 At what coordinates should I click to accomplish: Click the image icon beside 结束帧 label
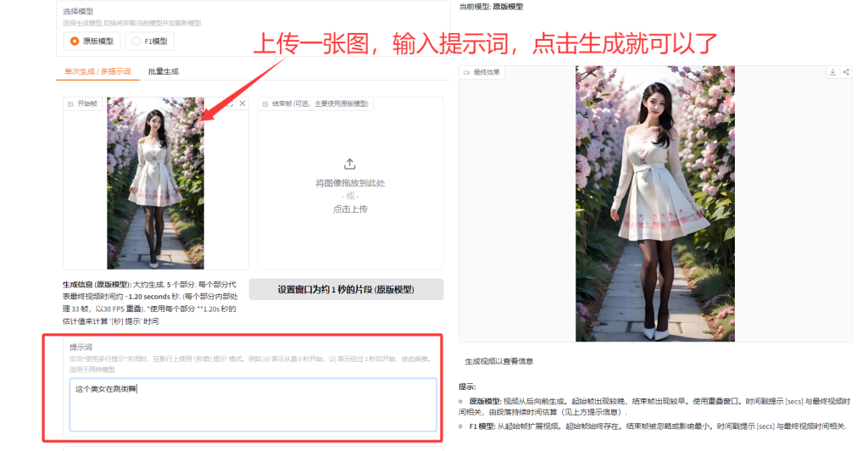tap(265, 104)
